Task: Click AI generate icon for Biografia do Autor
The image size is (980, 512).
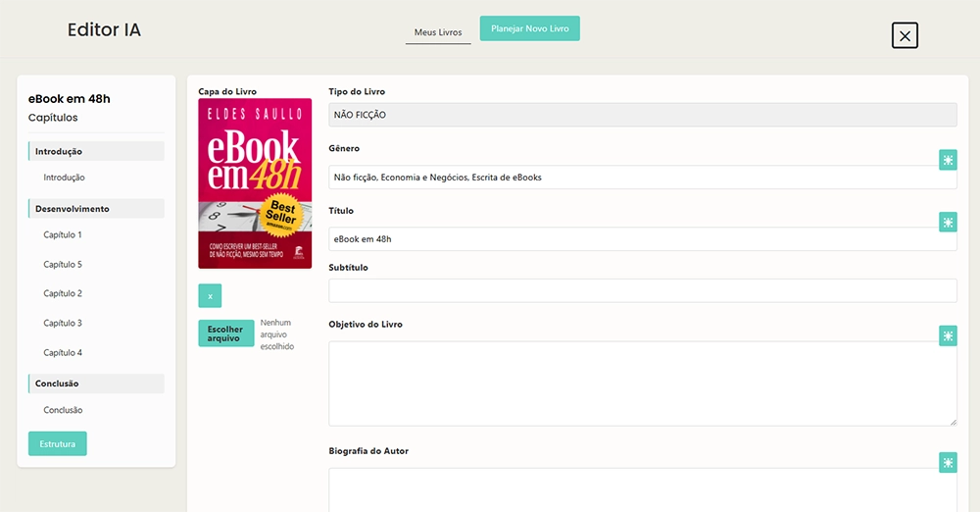Action: [948, 463]
